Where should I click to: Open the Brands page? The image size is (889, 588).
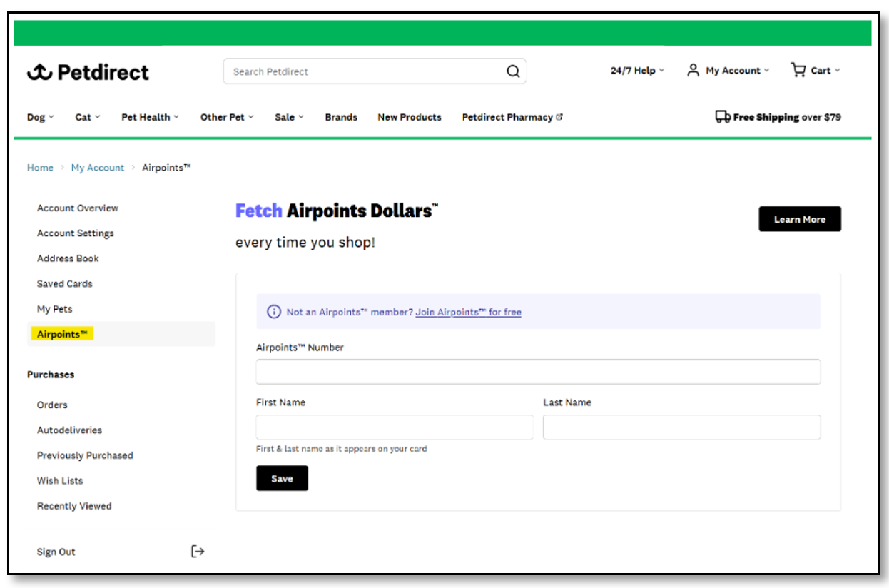click(x=341, y=117)
